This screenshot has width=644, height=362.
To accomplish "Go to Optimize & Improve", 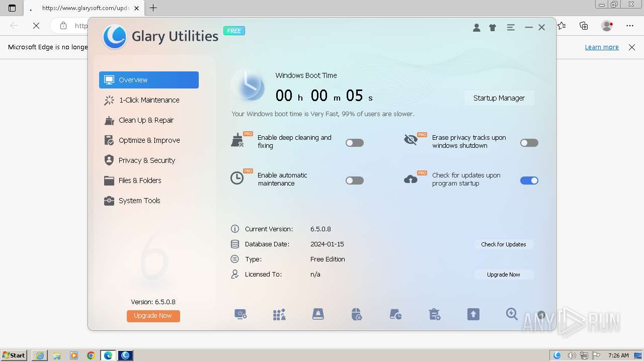I will pos(149,140).
